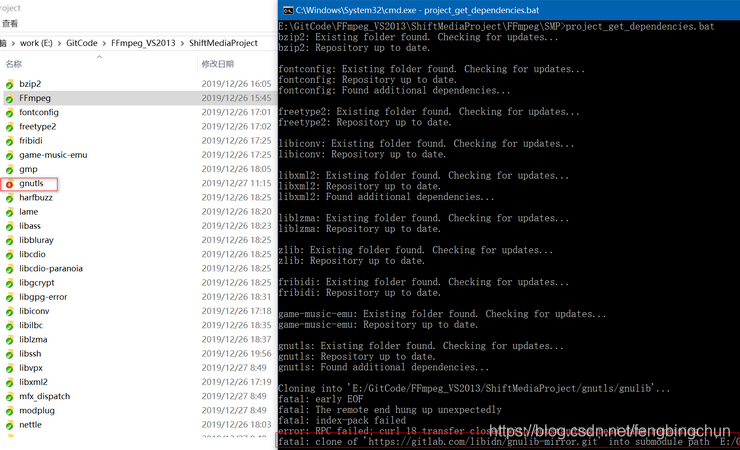740x450 pixels.
Task: Click the harfbuzz folder icon
Action: 9,198
